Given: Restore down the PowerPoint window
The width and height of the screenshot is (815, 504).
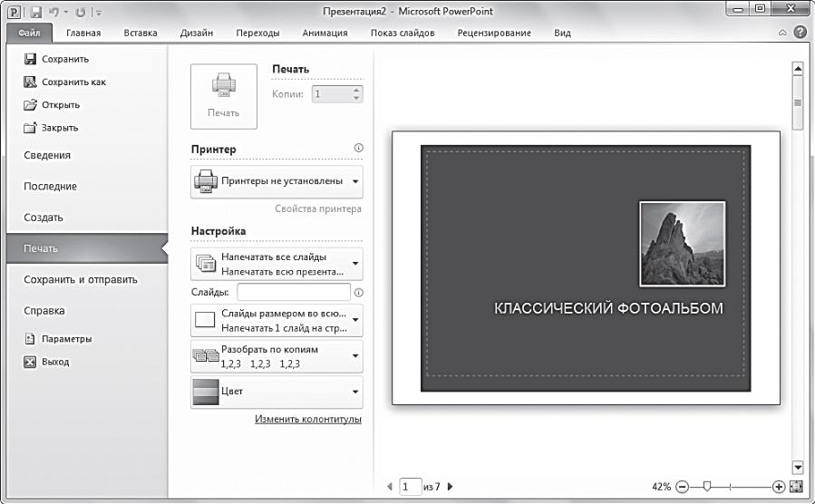Looking at the screenshot, I should click(761, 9).
